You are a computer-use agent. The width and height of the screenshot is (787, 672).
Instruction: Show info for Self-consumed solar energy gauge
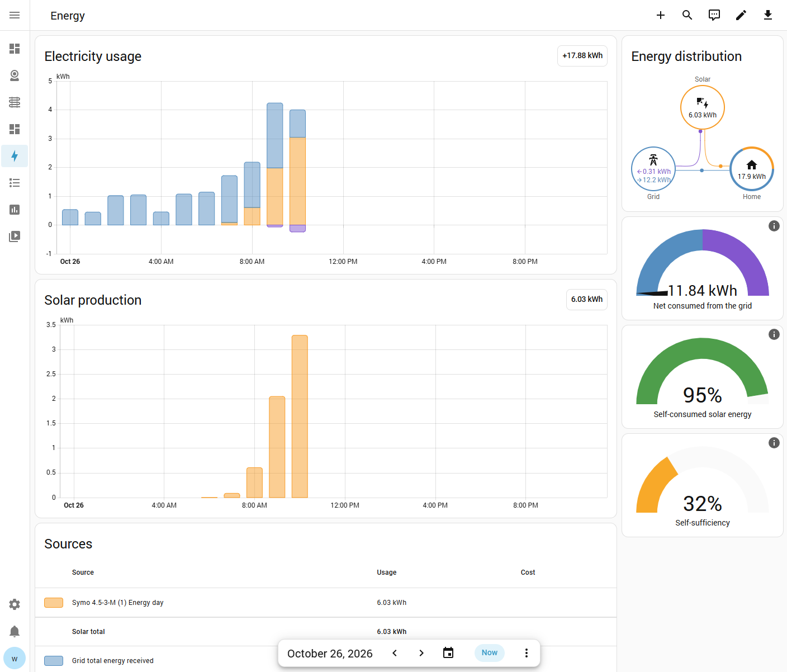click(x=774, y=334)
